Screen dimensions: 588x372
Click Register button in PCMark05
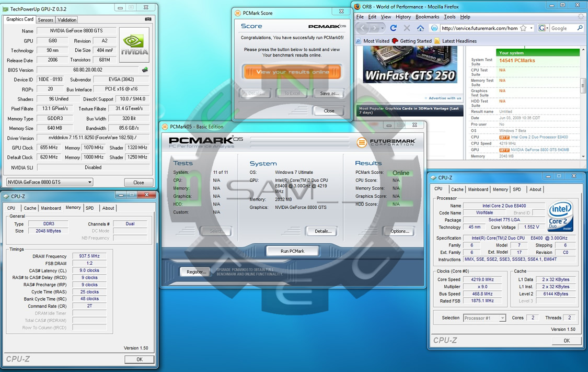coord(196,272)
